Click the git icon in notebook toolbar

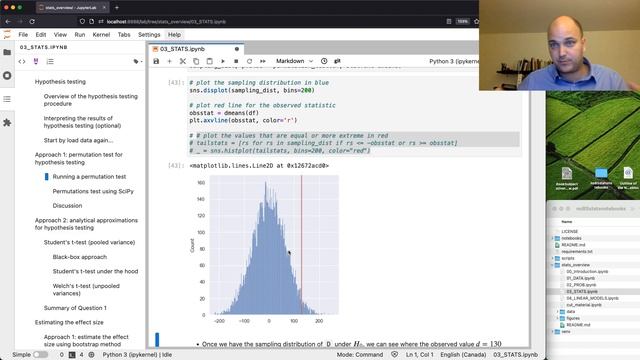coord(337,61)
